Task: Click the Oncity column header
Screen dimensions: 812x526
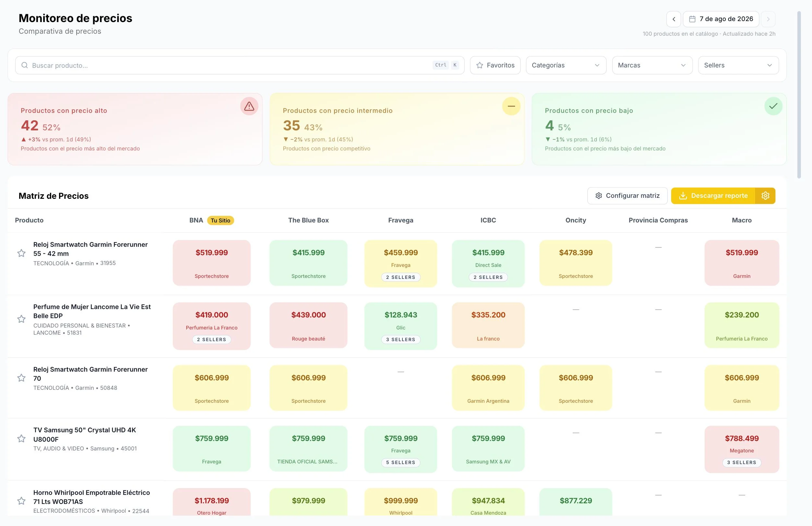Action: (575, 220)
